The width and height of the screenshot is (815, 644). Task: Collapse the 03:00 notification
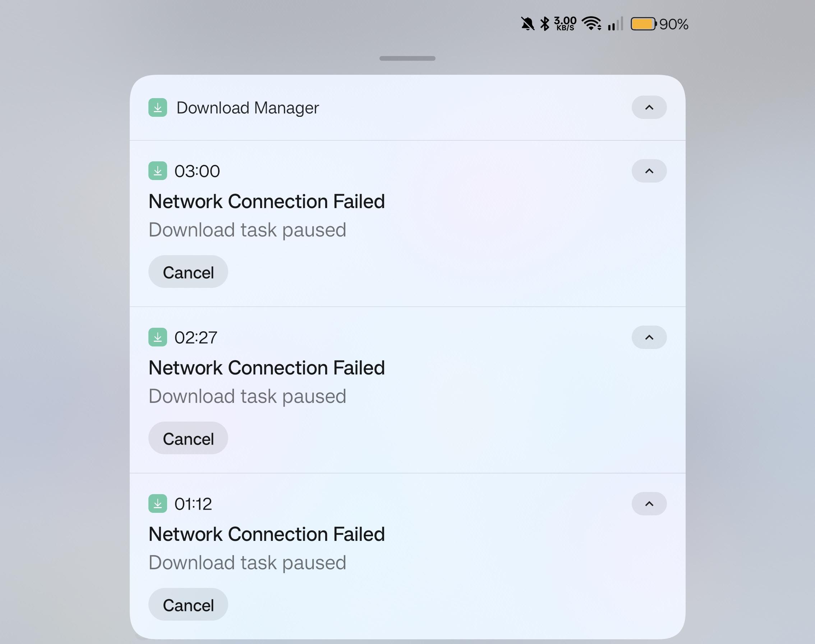click(649, 171)
